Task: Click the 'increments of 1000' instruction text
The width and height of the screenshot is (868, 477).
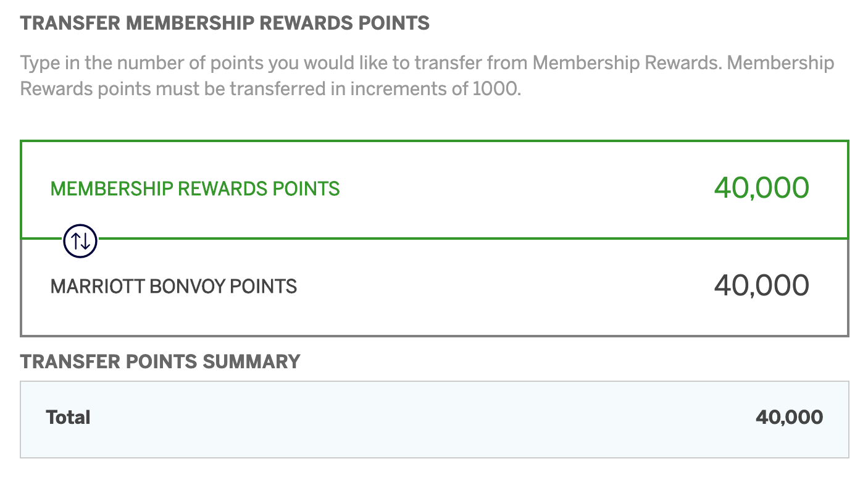Action: [x=436, y=89]
